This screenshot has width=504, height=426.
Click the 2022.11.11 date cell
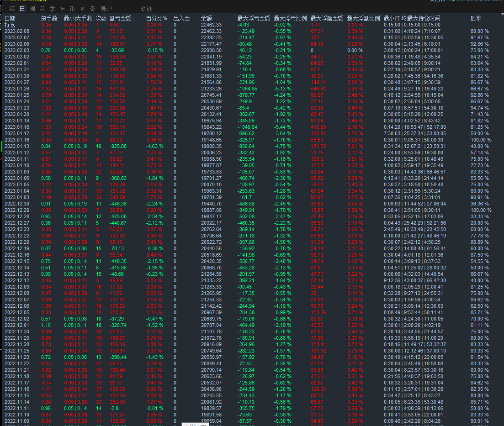(x=17, y=408)
